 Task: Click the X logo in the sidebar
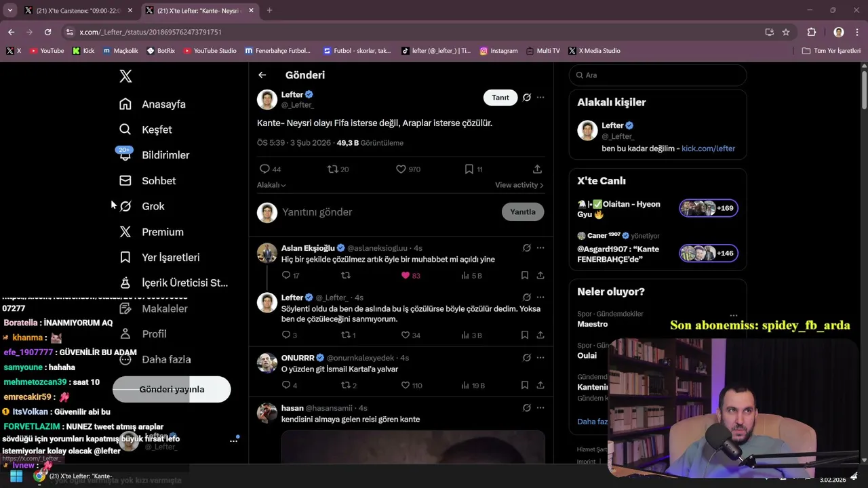pyautogui.click(x=125, y=76)
